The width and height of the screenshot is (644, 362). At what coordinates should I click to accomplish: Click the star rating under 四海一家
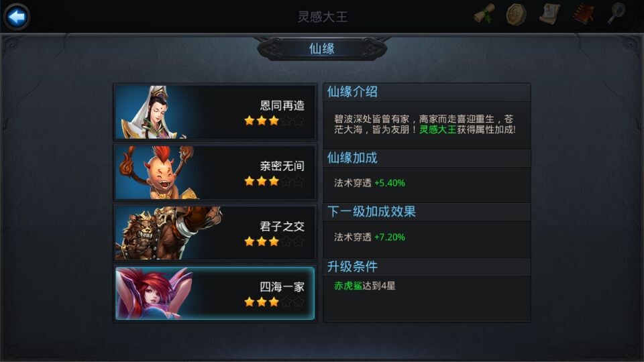274,302
